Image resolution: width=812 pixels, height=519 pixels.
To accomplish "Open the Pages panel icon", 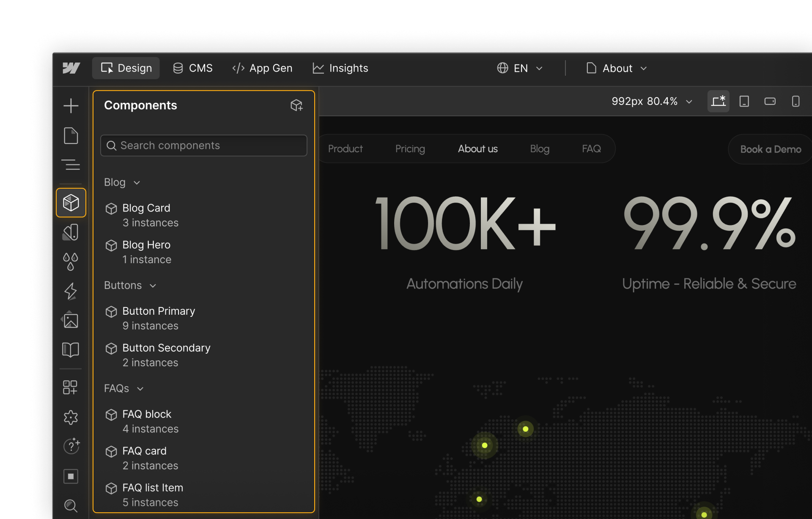I will [x=71, y=136].
